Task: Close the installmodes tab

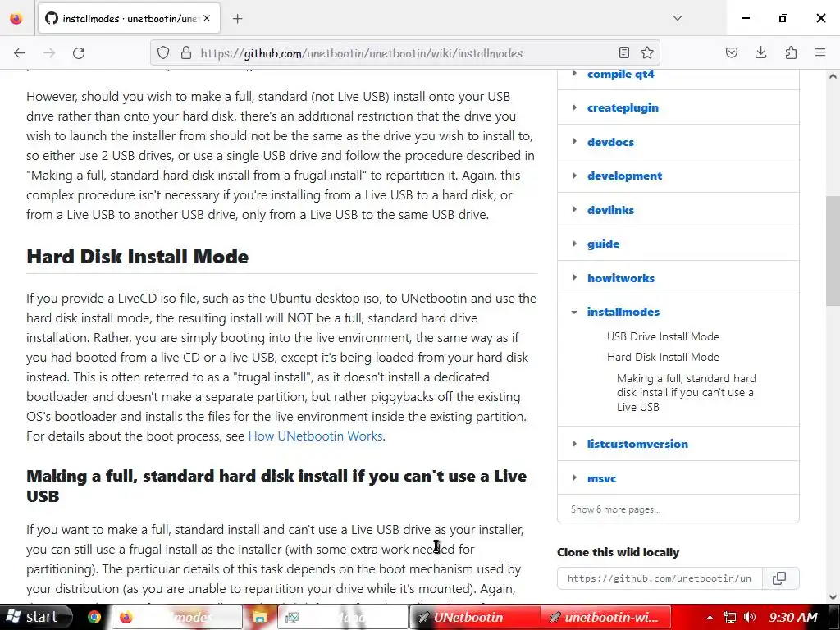Action: click(207, 19)
